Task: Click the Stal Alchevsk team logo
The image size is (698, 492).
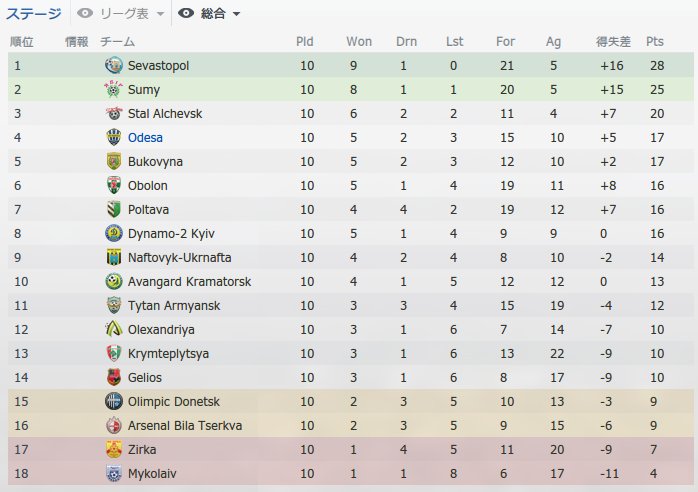Action: (114, 114)
